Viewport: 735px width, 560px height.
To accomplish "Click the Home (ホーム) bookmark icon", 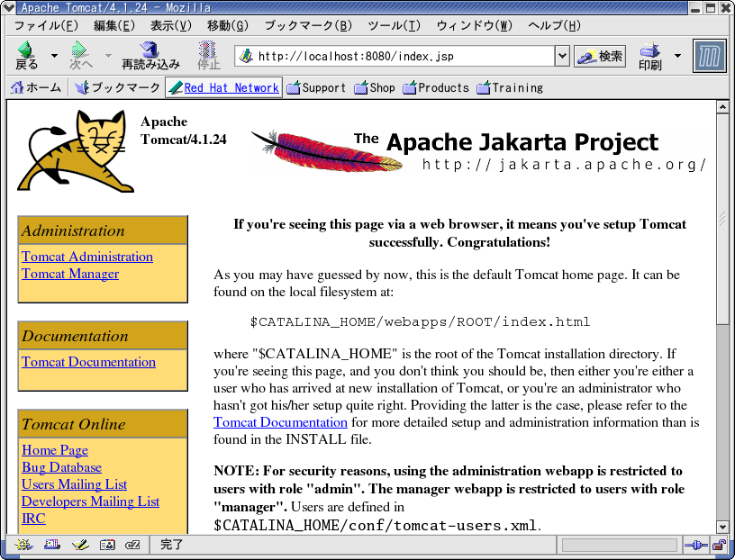I will click(x=36, y=87).
